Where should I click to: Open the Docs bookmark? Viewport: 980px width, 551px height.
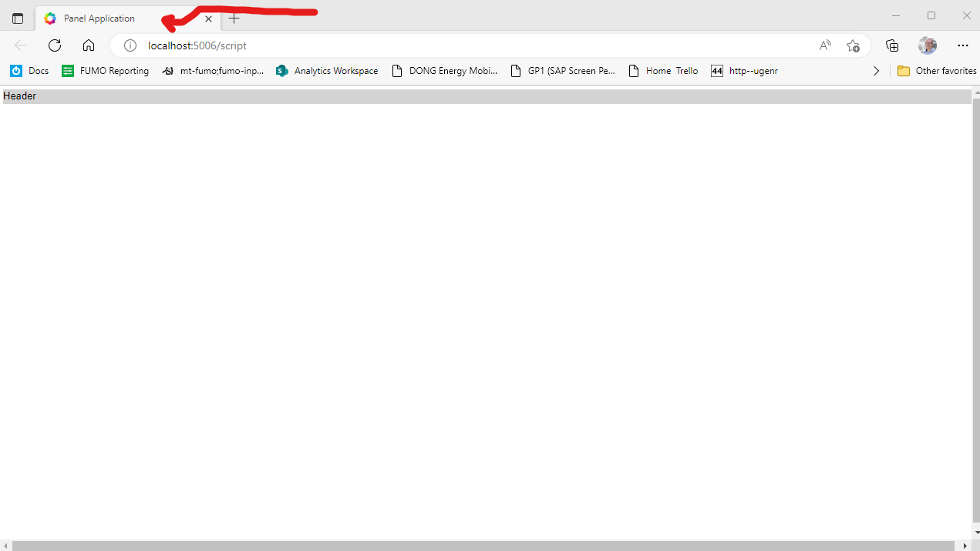tap(29, 71)
